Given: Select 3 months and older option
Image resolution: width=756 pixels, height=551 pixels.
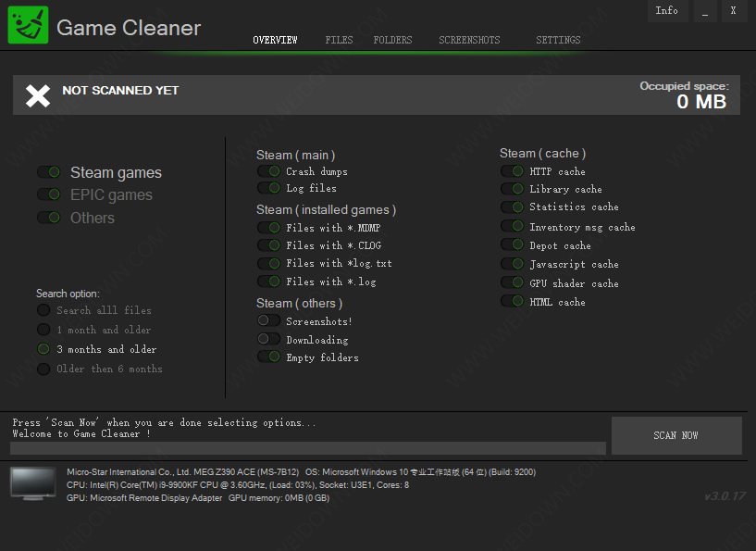Looking at the screenshot, I should (43, 349).
